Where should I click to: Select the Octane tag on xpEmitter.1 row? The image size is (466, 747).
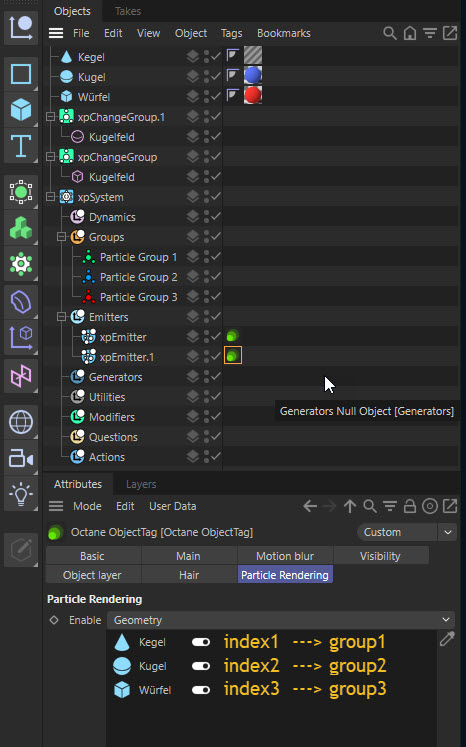(233, 355)
